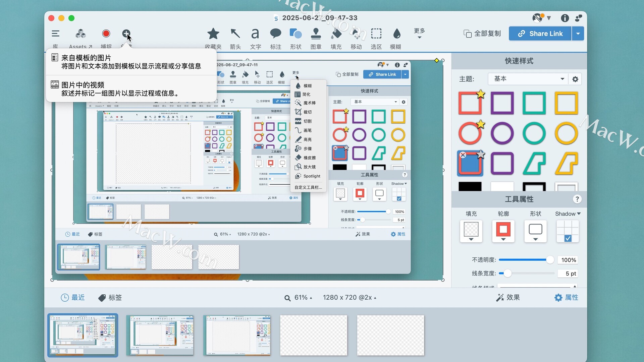The image size is (644, 362).
Task: Toggle the Shadow checkbox in tool properties
Action: click(568, 238)
